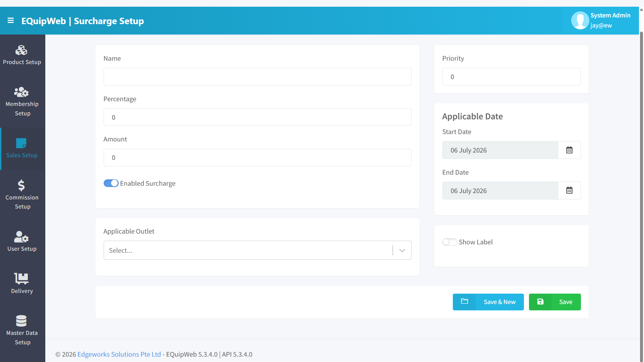Select the Sales Setup sidebar icon
Screen dimensions: 644x362
point(21,143)
